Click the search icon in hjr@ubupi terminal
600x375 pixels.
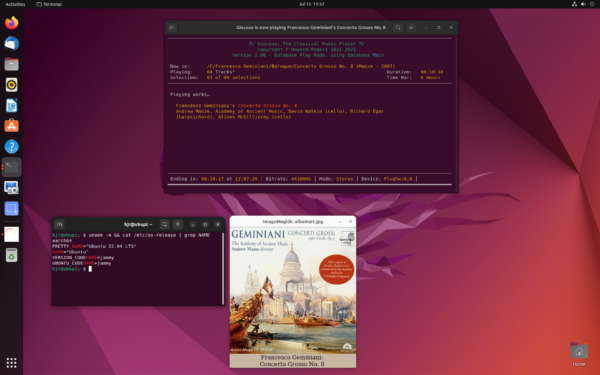(165, 224)
